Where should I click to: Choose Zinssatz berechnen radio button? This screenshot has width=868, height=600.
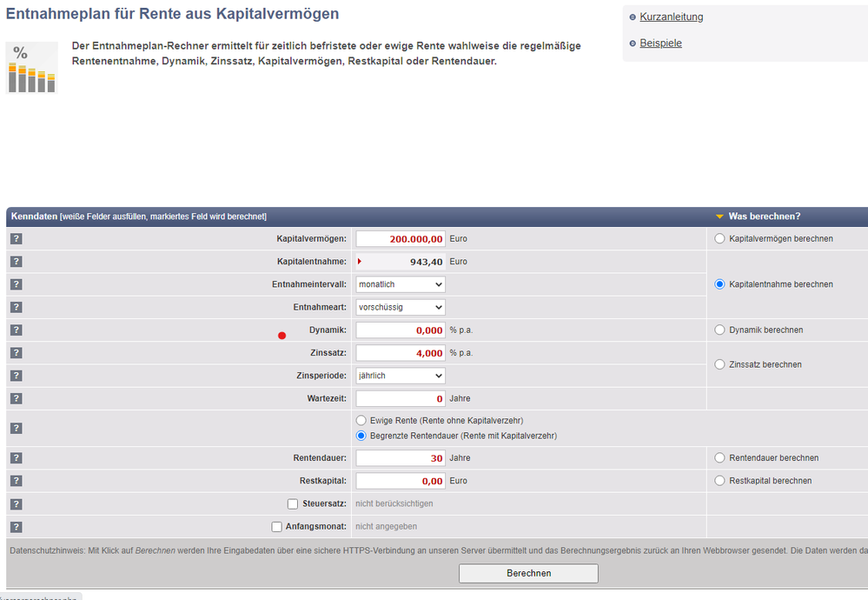click(719, 364)
